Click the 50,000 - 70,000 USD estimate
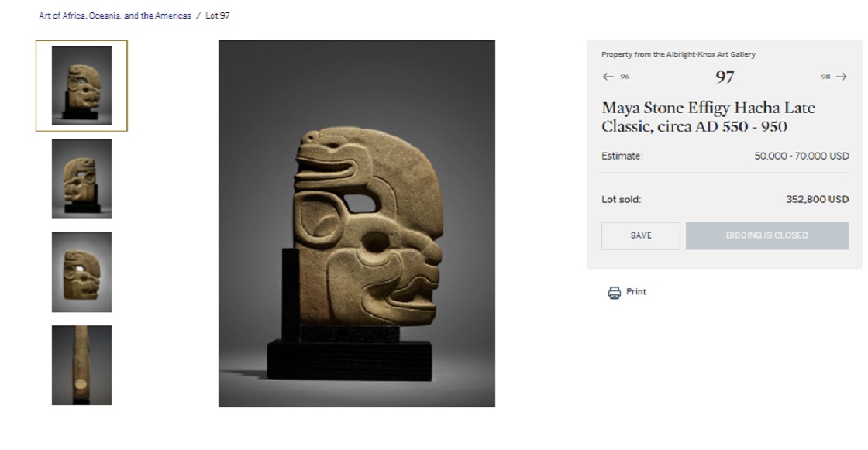The width and height of the screenshot is (868, 450). point(801,156)
